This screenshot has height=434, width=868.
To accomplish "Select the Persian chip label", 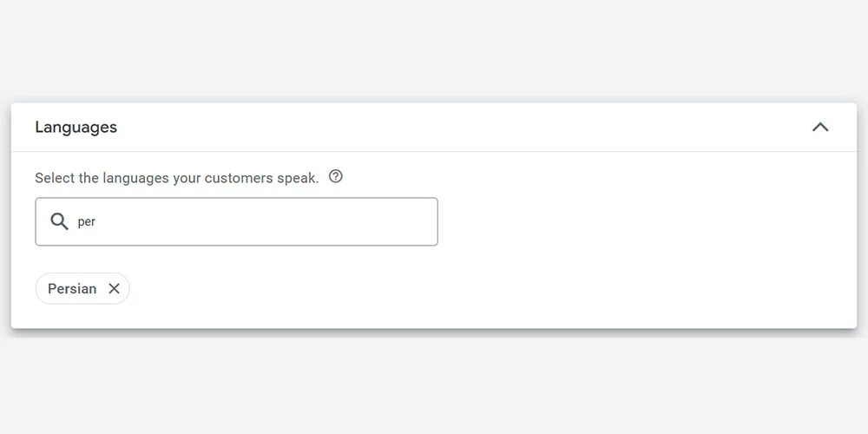I will (x=72, y=289).
